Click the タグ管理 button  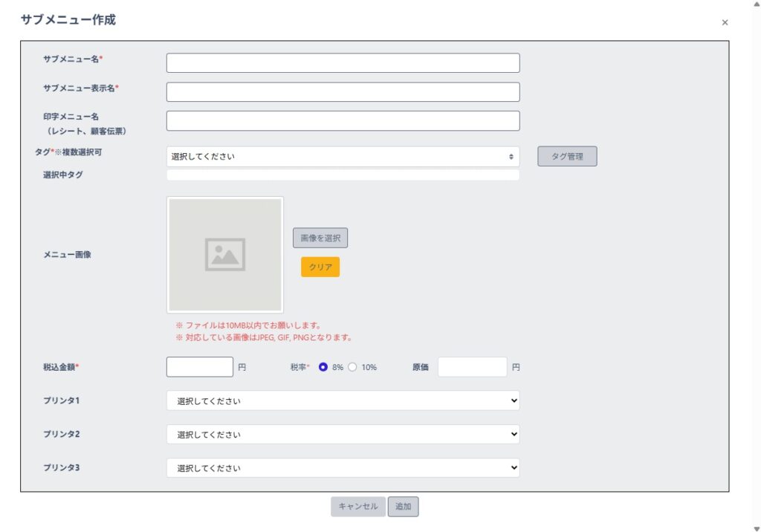click(566, 157)
